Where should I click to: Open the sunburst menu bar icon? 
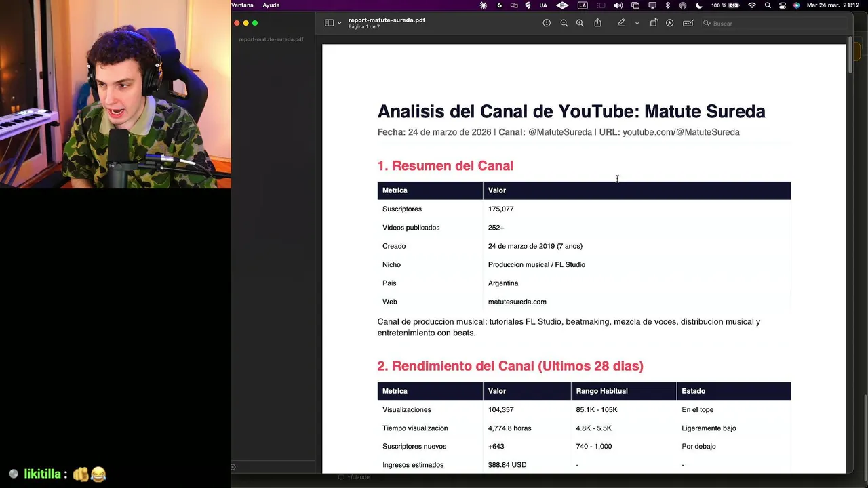pyautogui.click(x=484, y=5)
